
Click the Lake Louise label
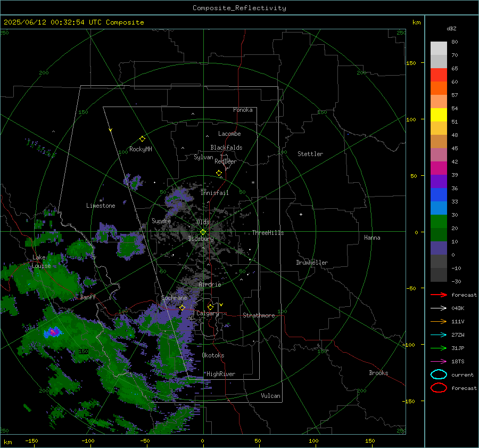pyautogui.click(x=41, y=262)
